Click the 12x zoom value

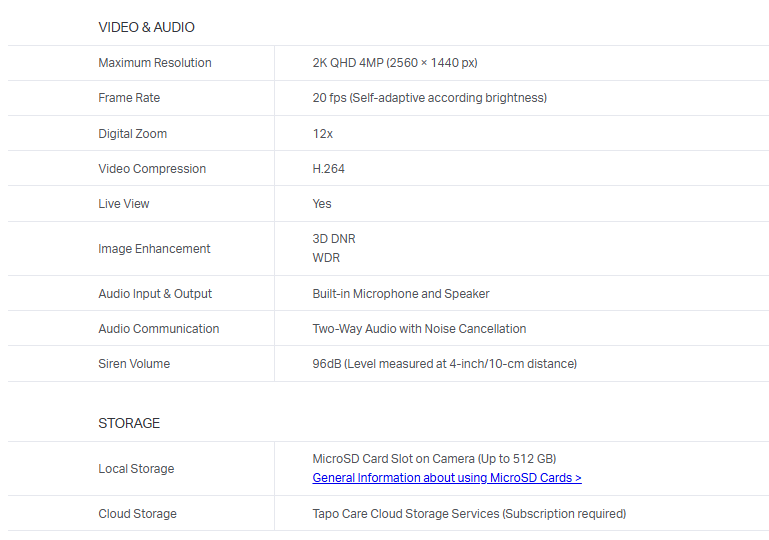click(322, 134)
